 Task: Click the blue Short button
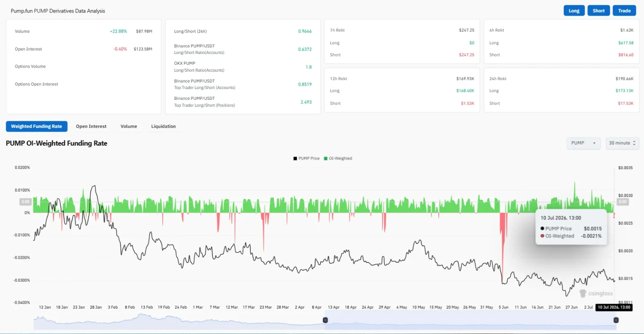click(x=599, y=11)
